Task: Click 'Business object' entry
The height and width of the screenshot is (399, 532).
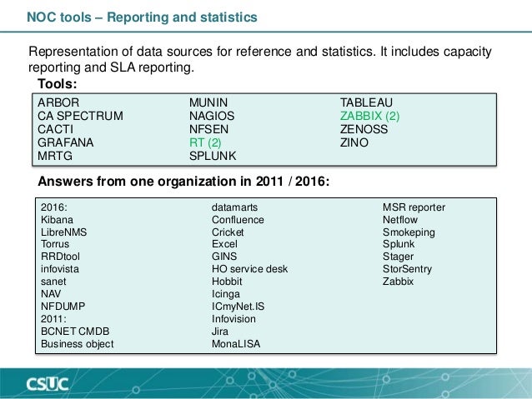Action: point(78,344)
